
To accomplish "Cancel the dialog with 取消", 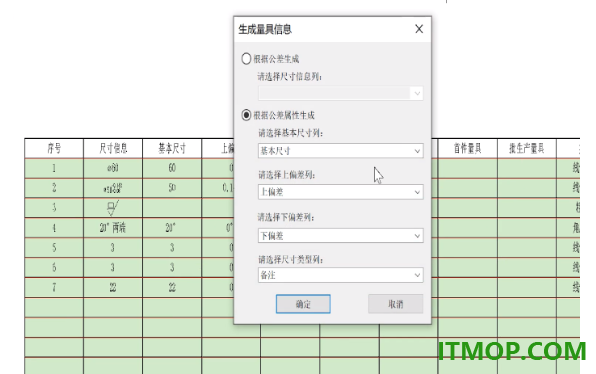I will tap(396, 304).
